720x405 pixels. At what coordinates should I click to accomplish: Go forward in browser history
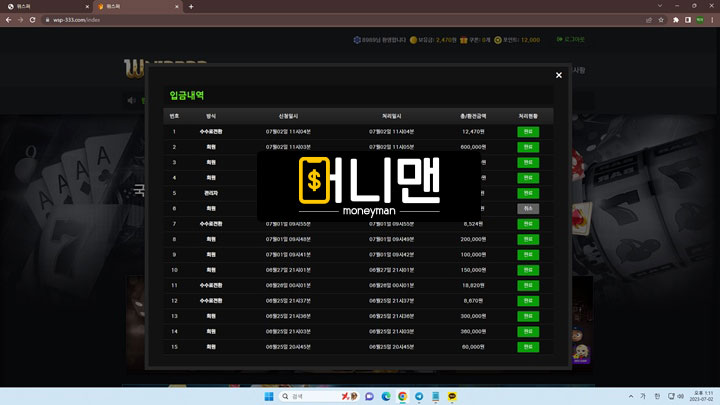(x=20, y=20)
